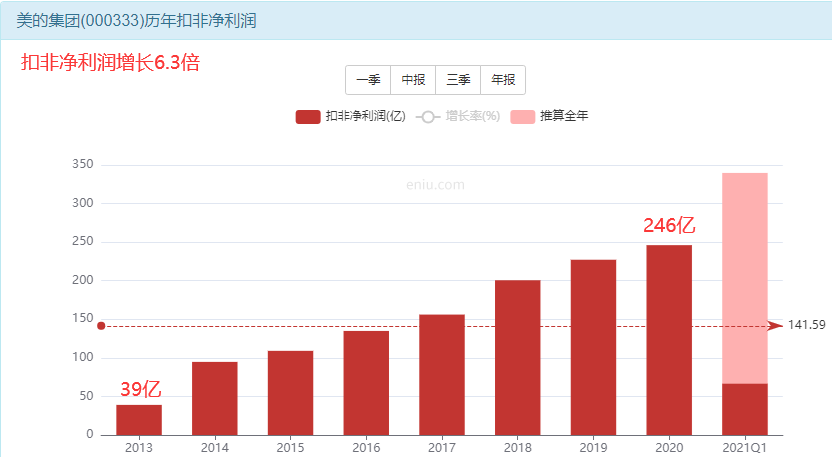Viewport: 832px width, 457px height.
Task: Click the 2017 x-axis label
Action: click(x=442, y=447)
